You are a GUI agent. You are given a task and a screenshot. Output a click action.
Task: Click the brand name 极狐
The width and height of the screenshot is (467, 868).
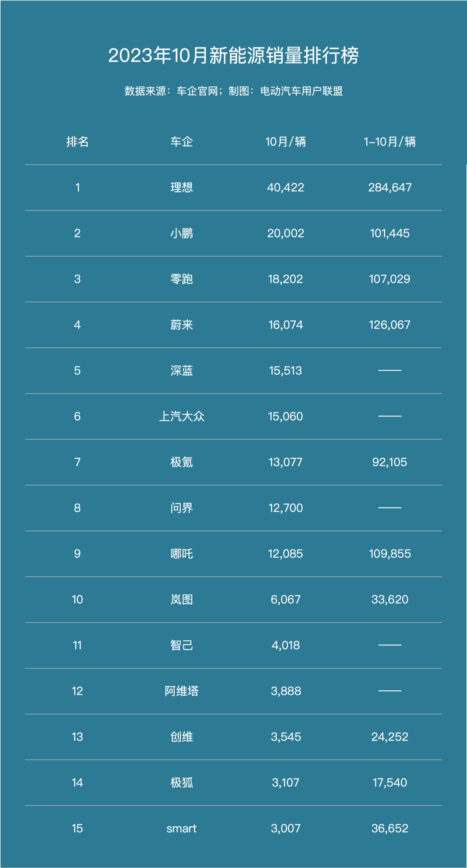coord(182,783)
